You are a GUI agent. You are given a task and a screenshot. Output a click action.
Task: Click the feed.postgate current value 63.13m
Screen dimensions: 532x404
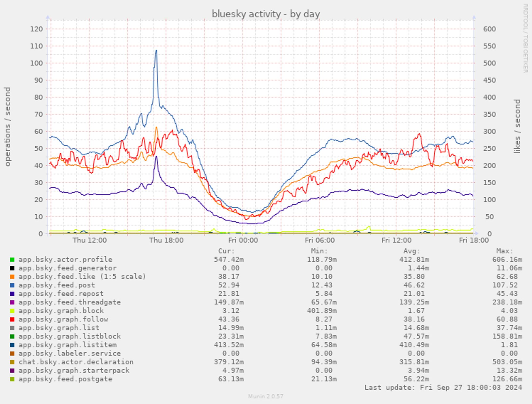(x=231, y=379)
